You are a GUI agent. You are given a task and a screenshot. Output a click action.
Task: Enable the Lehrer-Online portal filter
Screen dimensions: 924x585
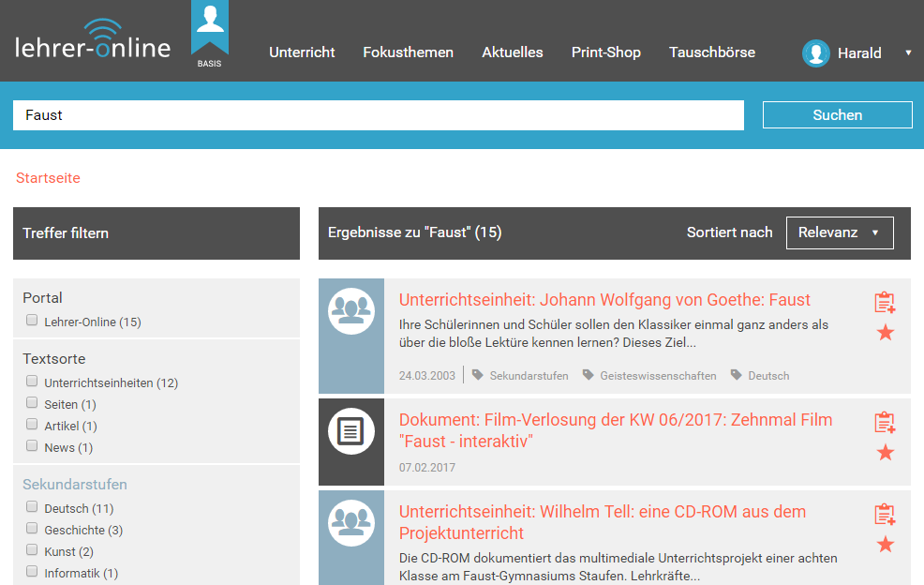32,322
